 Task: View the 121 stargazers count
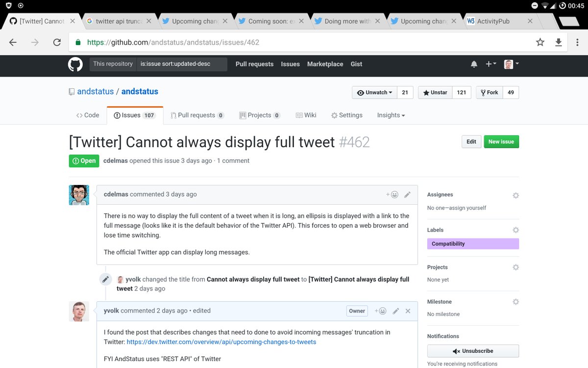click(x=462, y=92)
